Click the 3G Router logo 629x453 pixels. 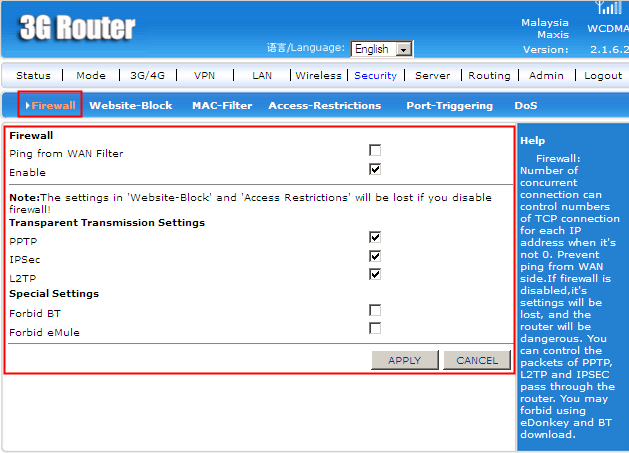click(x=77, y=27)
